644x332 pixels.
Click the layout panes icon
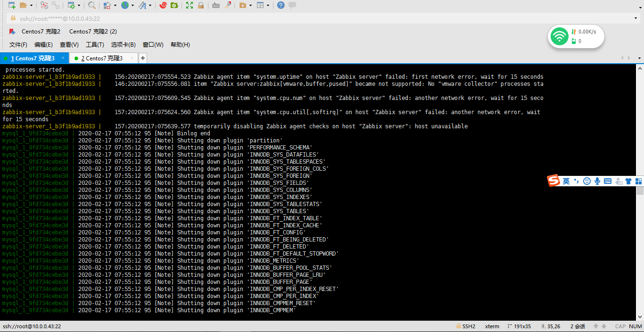(260, 5)
